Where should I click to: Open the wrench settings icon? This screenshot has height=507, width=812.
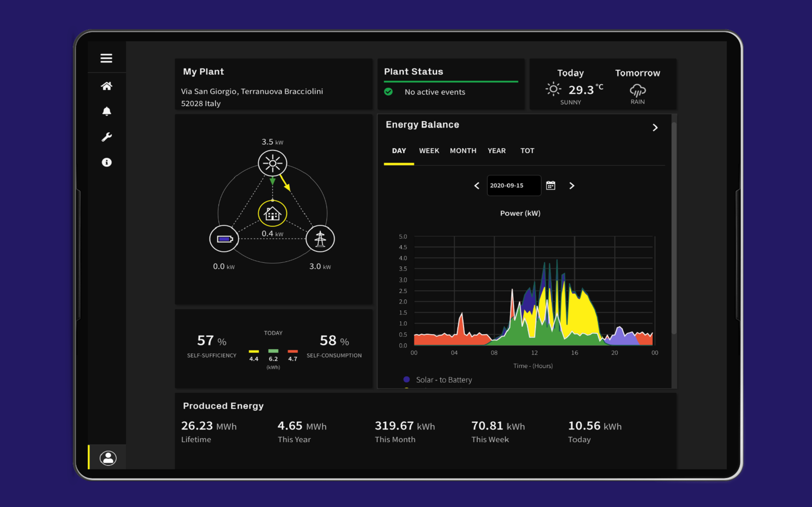pos(107,137)
